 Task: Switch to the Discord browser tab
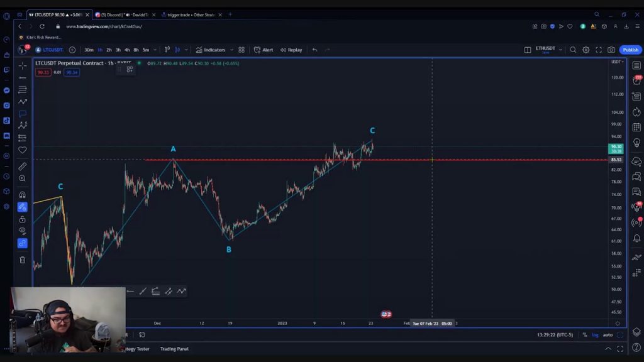124,14
